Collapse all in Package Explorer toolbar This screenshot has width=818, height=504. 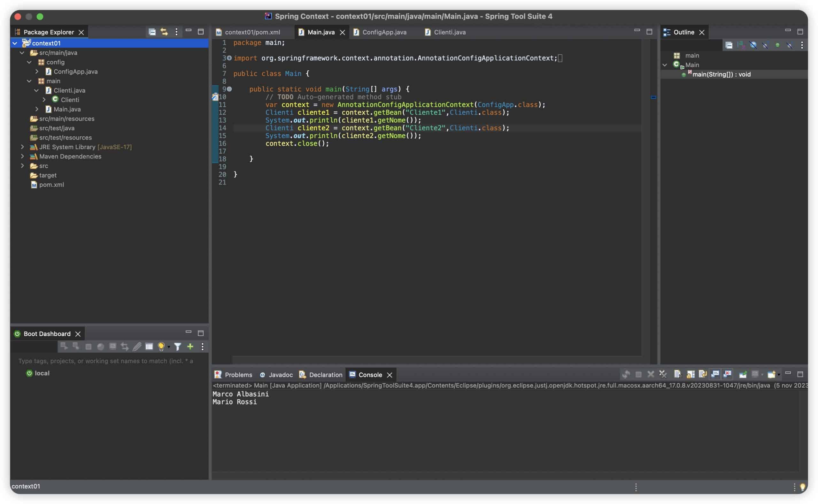(152, 32)
